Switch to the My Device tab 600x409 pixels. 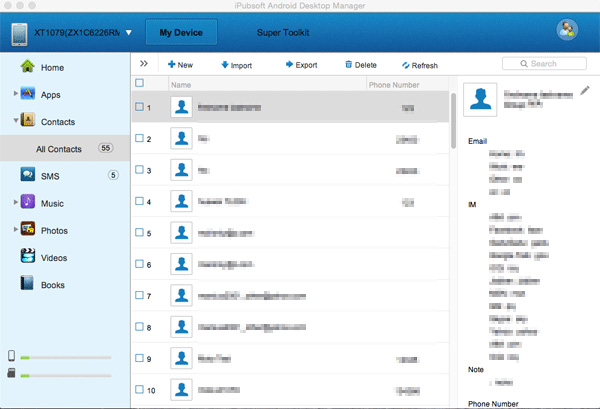coord(182,33)
